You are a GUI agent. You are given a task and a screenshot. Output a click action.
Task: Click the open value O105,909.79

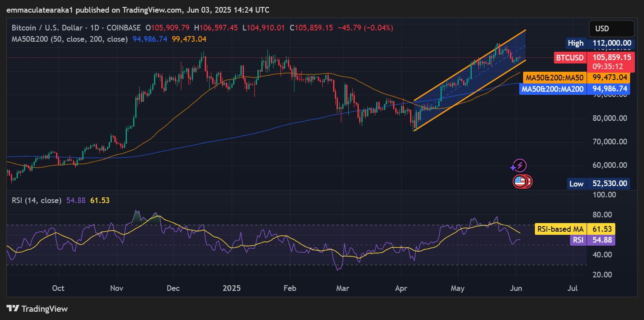tap(168, 27)
